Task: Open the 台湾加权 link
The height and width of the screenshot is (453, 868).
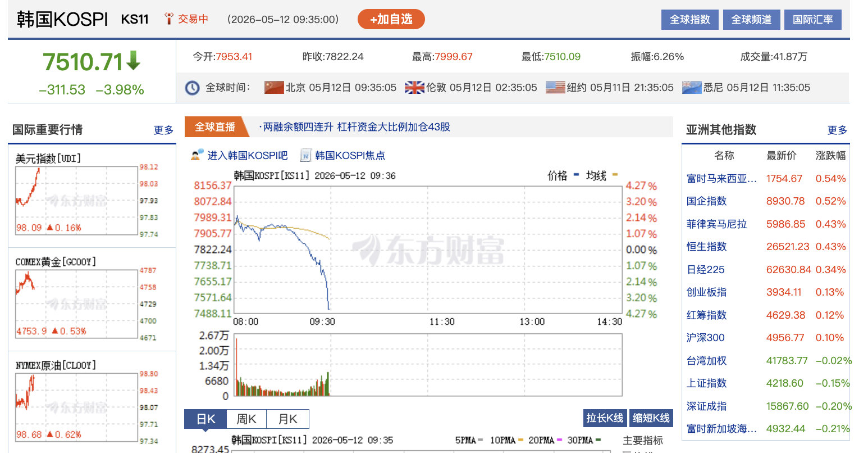Action: [x=706, y=361]
